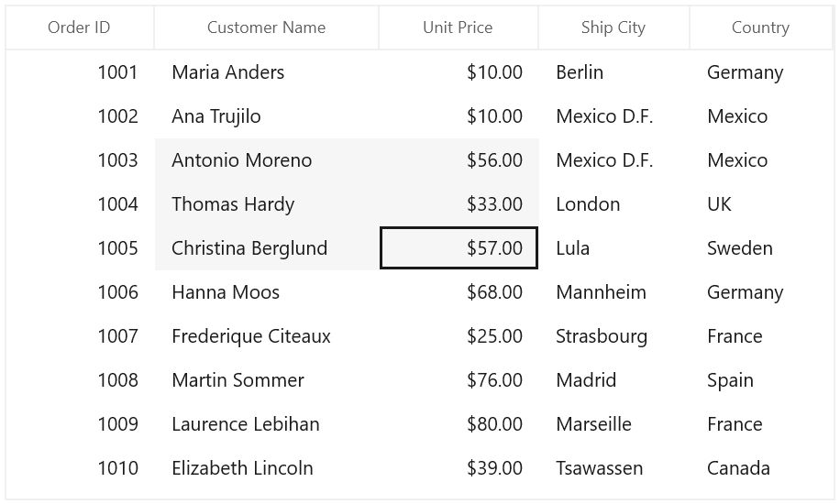This screenshot has height=504, width=840.
Task: Click order ID 1006 cell
Action: tap(81, 292)
